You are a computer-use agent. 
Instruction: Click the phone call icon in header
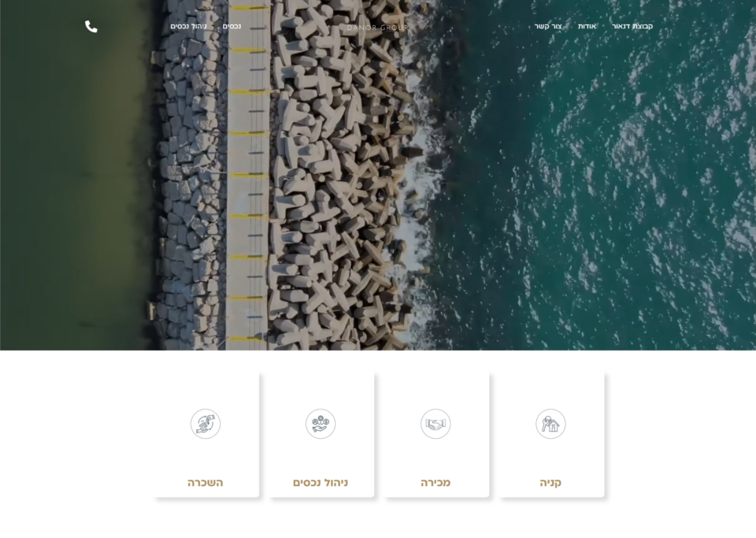[x=91, y=27]
